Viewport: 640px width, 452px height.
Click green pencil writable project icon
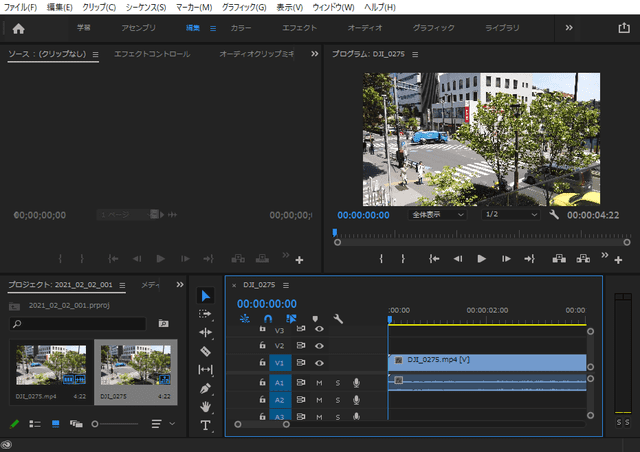14,424
